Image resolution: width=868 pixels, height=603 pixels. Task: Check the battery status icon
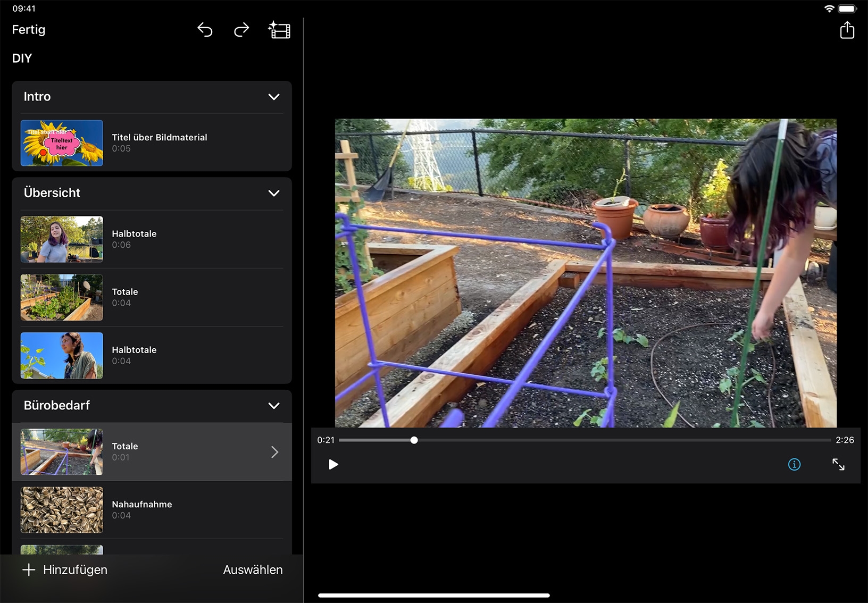[x=847, y=9]
